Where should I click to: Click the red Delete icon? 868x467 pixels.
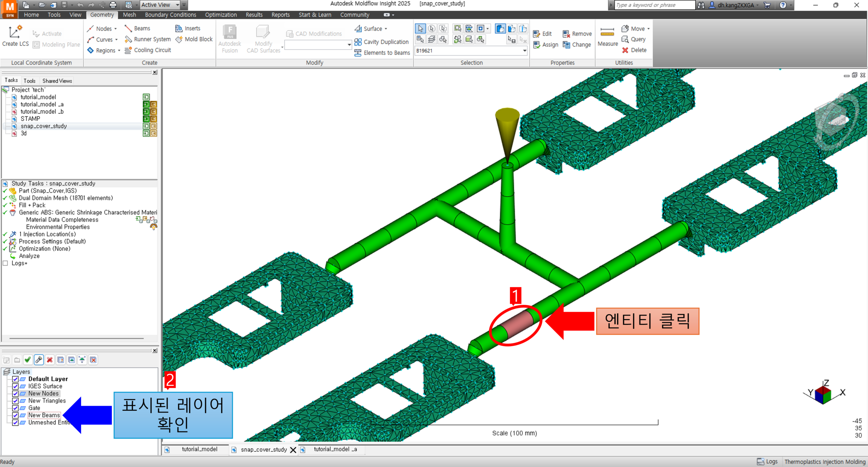(x=625, y=50)
